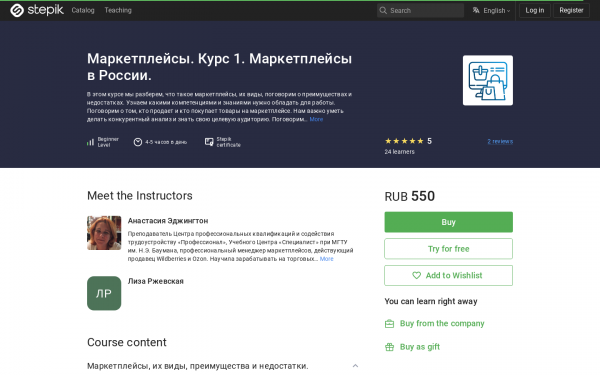Screen dimensions: 600x375
Task: Click Buy as gift link
Action: (420, 347)
